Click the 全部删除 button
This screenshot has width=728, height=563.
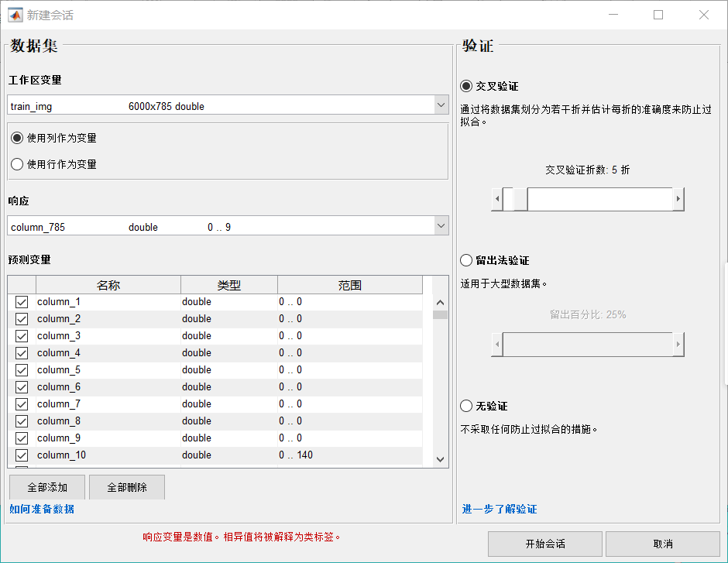coord(127,487)
